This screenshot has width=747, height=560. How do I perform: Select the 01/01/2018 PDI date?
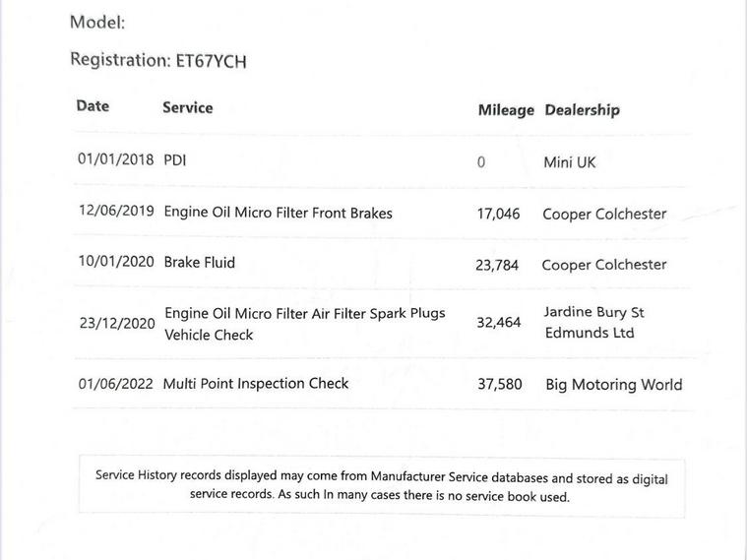(x=115, y=160)
